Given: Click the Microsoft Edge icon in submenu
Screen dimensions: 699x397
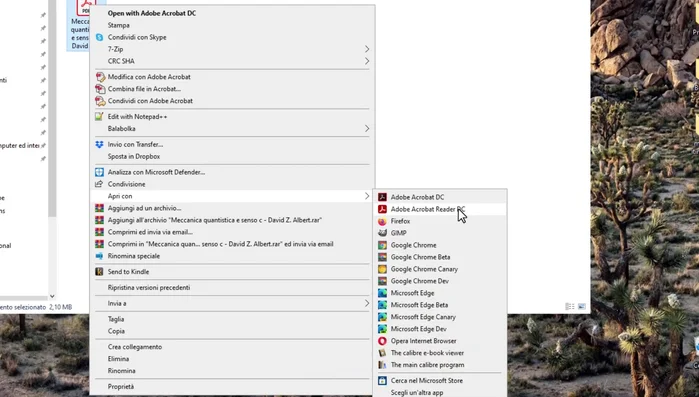Looking at the screenshot, I should click(382, 293).
